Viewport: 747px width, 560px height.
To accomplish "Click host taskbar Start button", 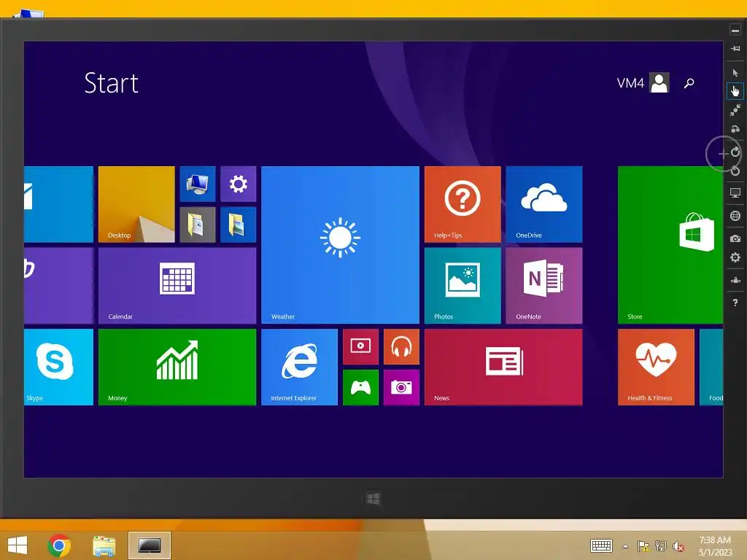I will pos(18,545).
